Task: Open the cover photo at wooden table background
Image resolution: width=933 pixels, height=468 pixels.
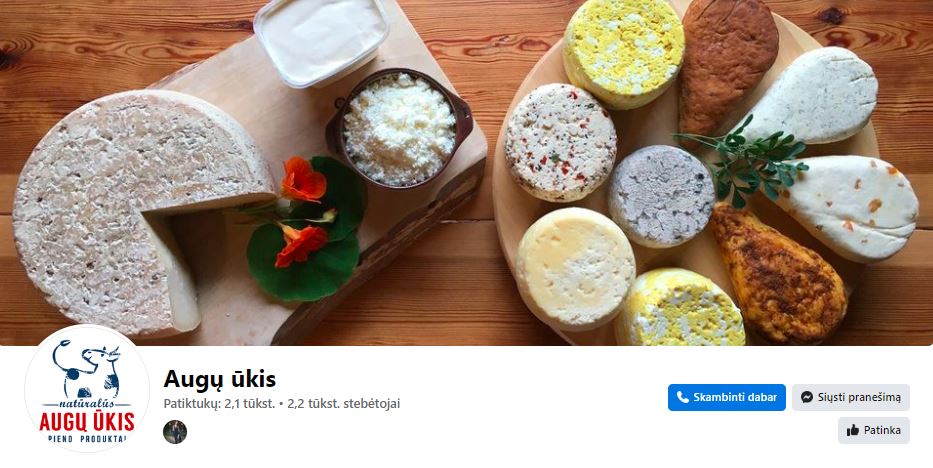Action: pyautogui.click(x=466, y=172)
